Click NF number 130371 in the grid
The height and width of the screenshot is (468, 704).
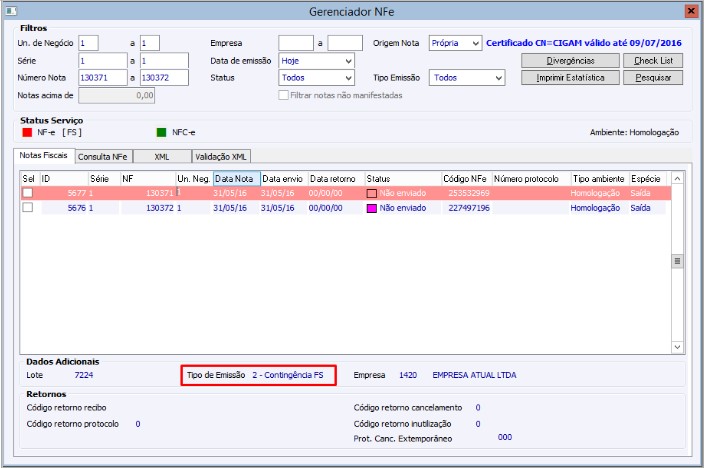159,193
